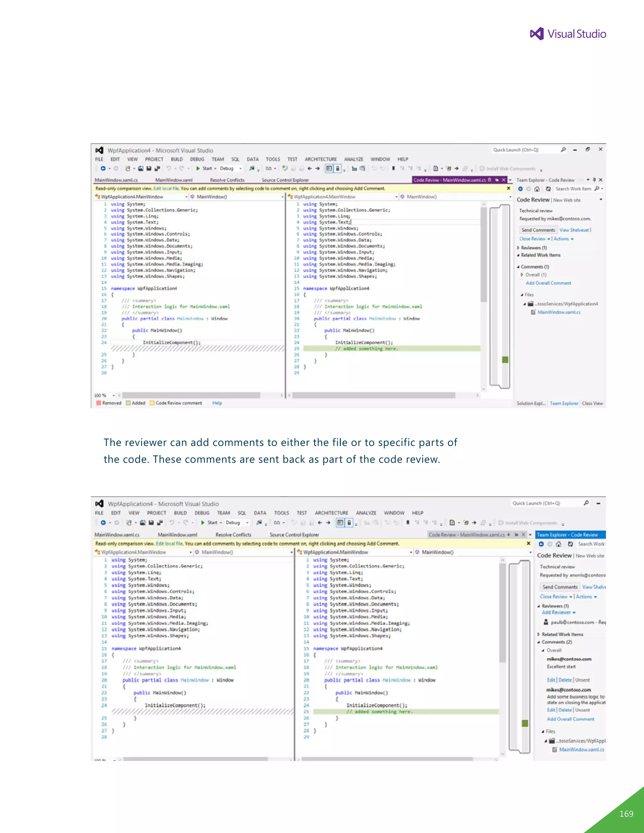Switch to MainWindow.xaml tab in lower screenshot

pyautogui.click(x=177, y=535)
